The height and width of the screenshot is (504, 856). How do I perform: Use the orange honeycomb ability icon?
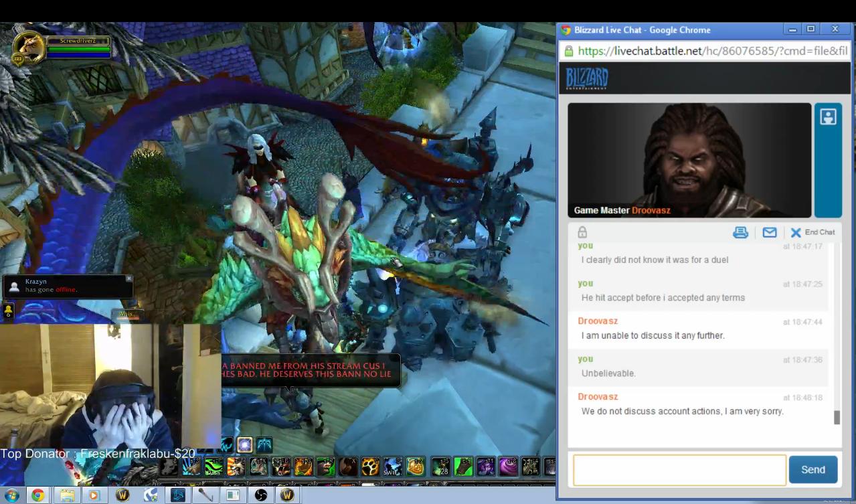416,467
